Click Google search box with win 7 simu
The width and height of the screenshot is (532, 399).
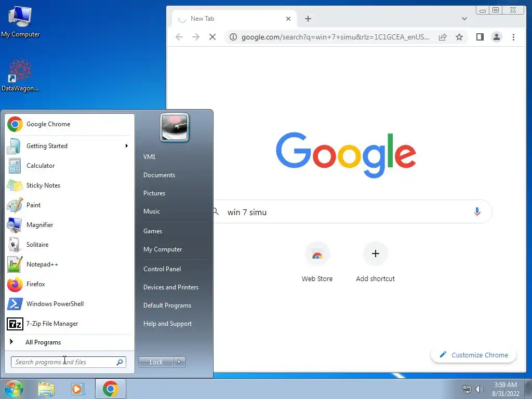click(x=352, y=212)
